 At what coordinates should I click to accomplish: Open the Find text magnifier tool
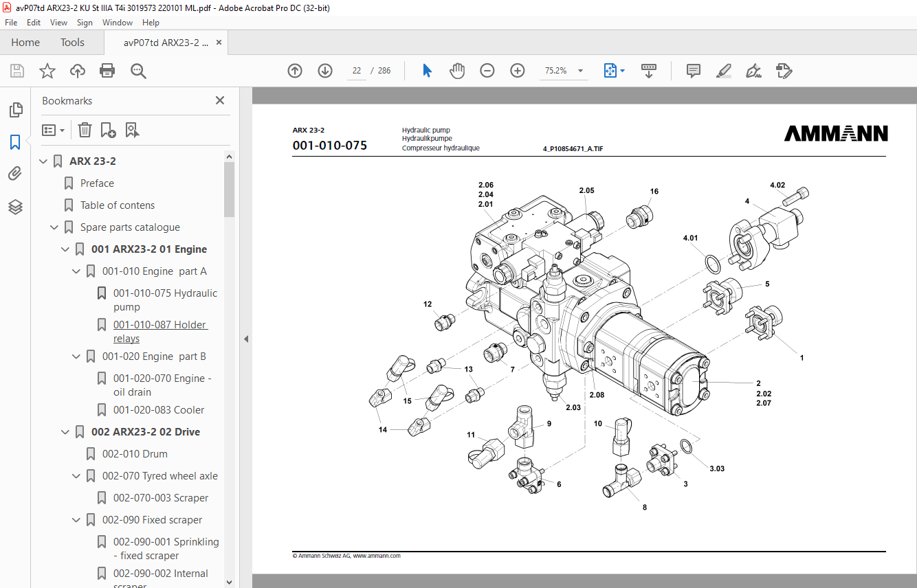138,71
